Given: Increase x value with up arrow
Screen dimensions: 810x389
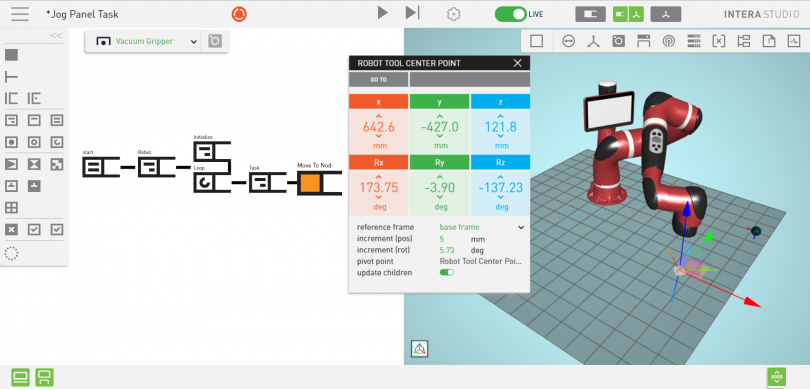Looking at the screenshot, I should (379, 117).
